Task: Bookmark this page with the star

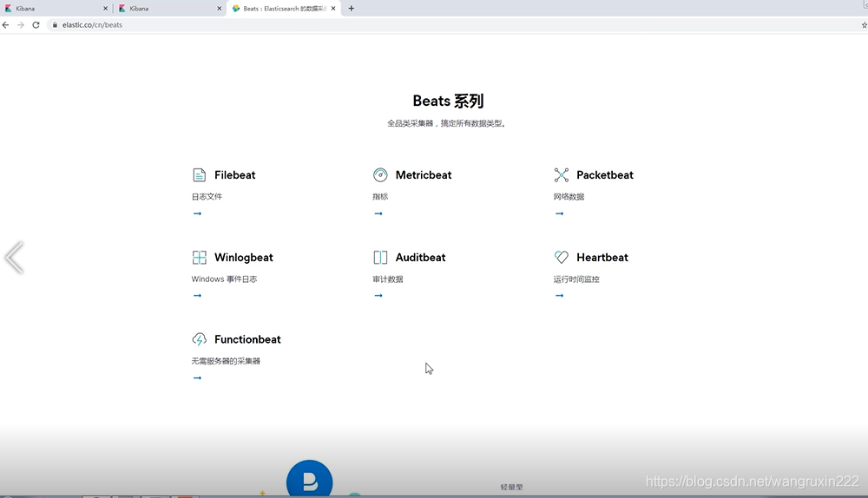Action: [865, 25]
